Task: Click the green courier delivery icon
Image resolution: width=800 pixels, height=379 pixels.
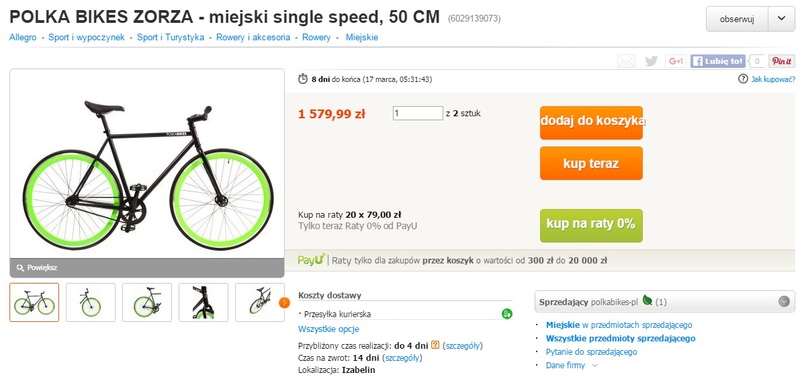Action: [x=507, y=314]
